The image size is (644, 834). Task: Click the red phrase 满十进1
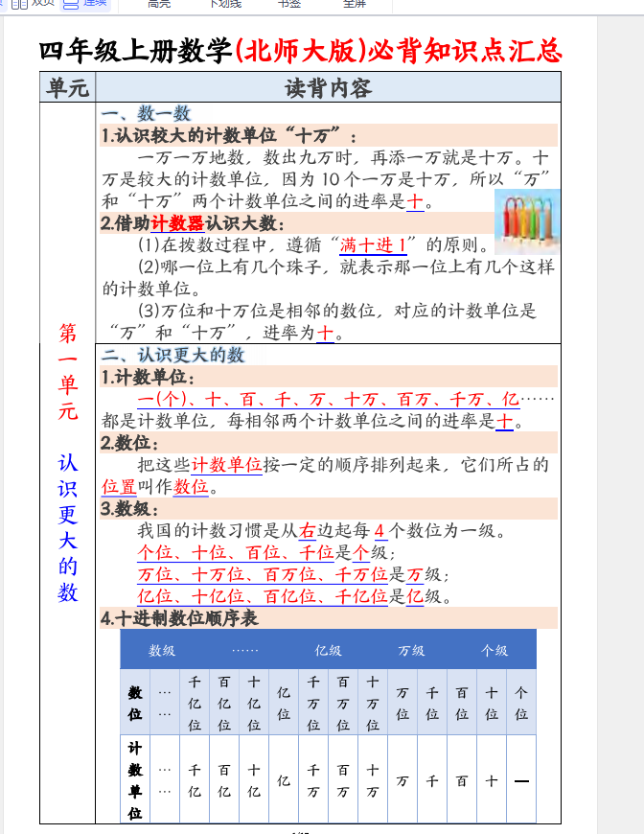coord(379,244)
